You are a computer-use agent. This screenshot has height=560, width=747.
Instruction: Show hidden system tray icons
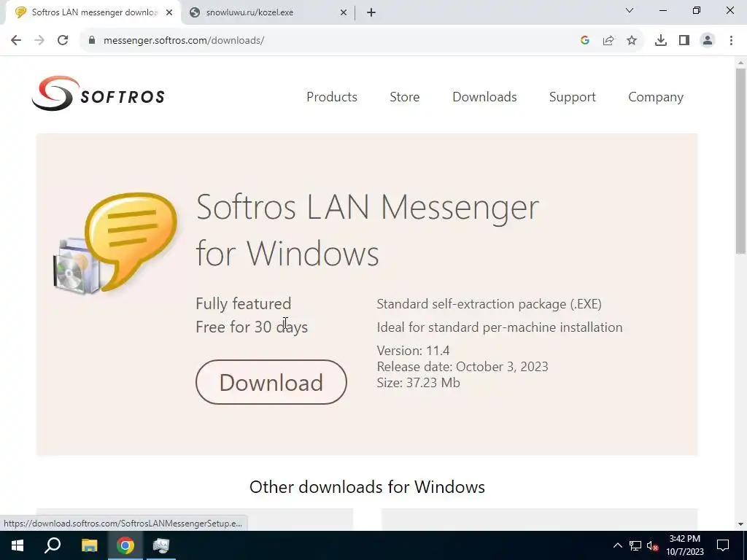[x=617, y=545]
